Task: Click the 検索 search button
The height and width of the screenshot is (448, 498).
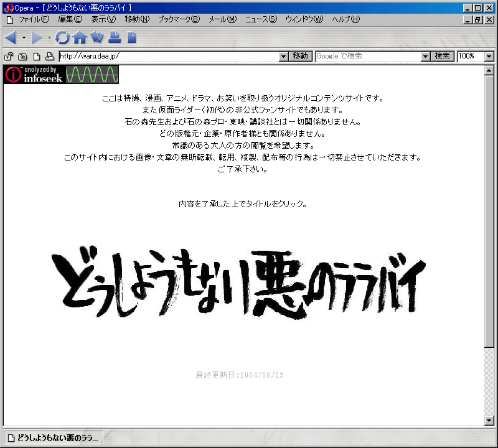Action: click(442, 57)
